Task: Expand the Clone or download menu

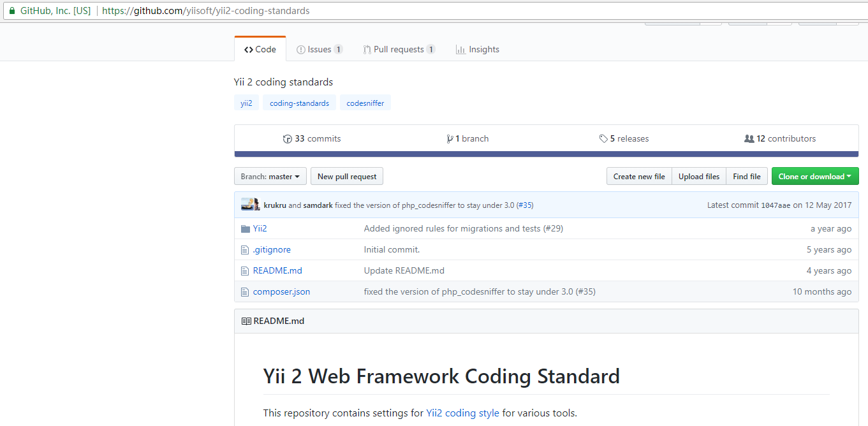Action: click(815, 177)
